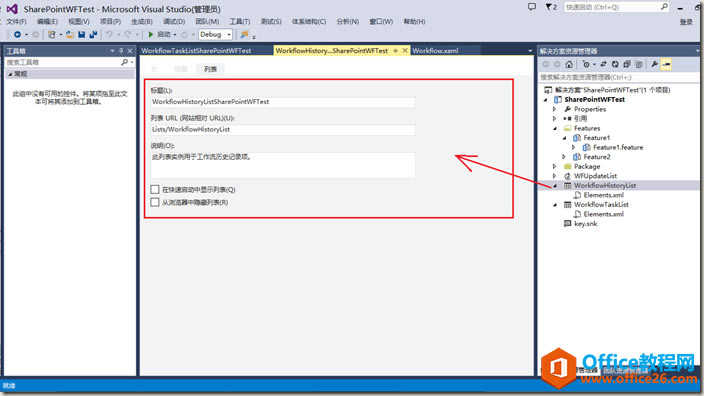Click the Undo toolbar icon
The width and height of the screenshot is (704, 396).
(109, 35)
